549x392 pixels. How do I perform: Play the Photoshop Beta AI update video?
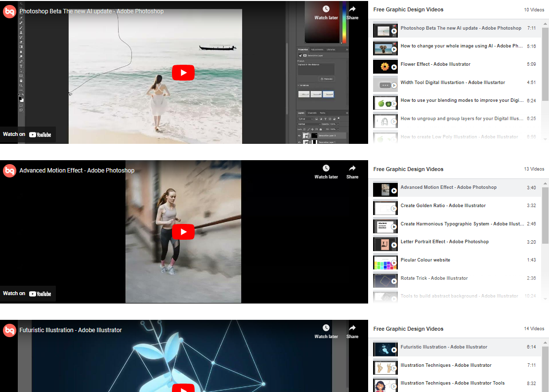[183, 73]
